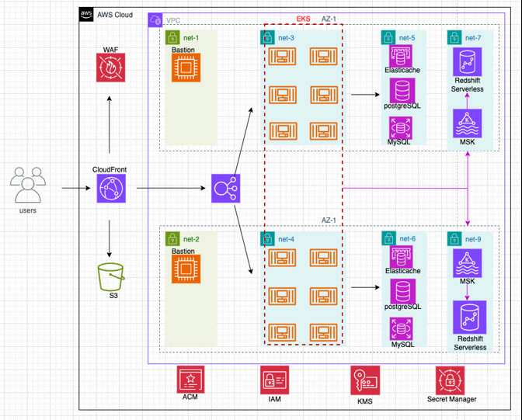Click the ACM certificate icon

(190, 379)
